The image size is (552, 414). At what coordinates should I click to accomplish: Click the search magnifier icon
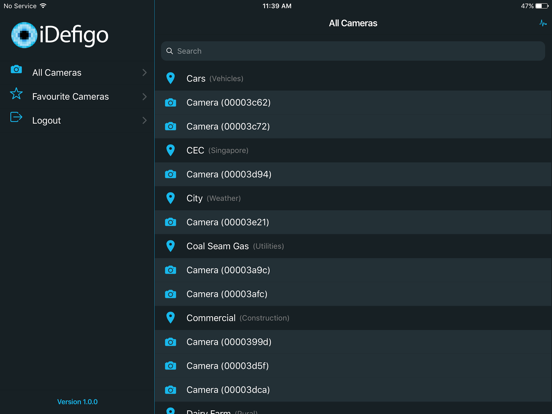170,51
